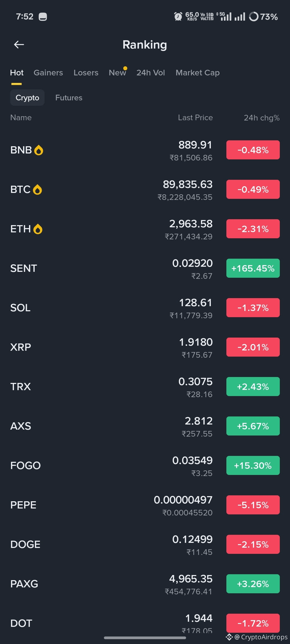Click the flame icon beside BNB
The width and height of the screenshot is (290, 644).
(39, 150)
